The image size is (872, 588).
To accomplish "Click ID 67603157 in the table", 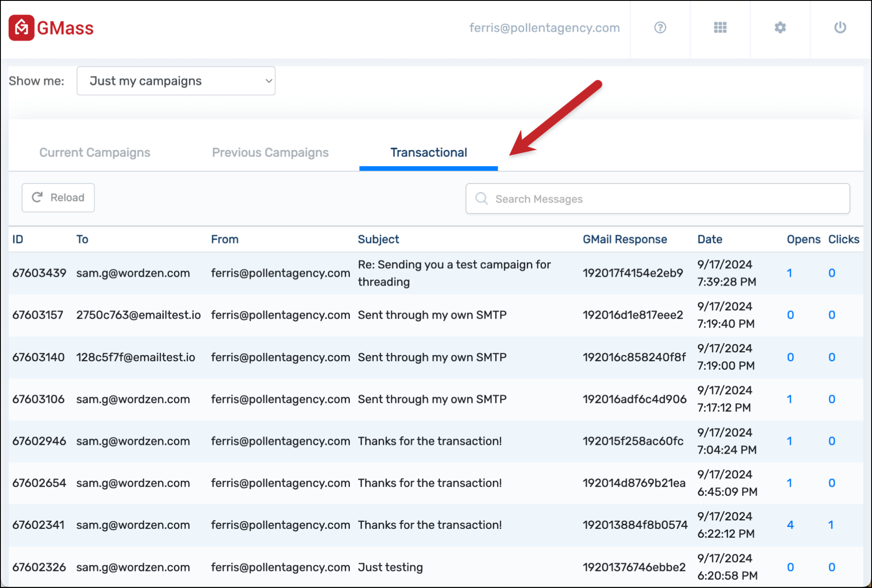I will (x=38, y=315).
